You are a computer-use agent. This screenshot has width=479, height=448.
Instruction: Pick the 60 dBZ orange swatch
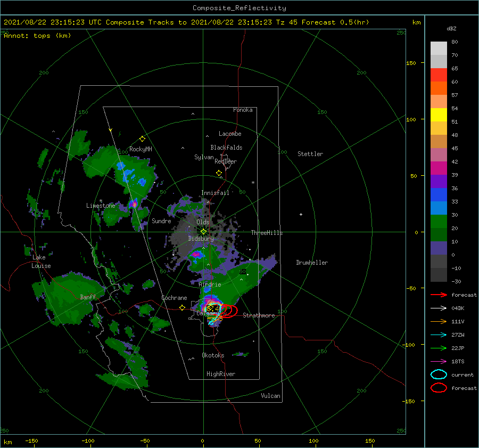pyautogui.click(x=439, y=88)
